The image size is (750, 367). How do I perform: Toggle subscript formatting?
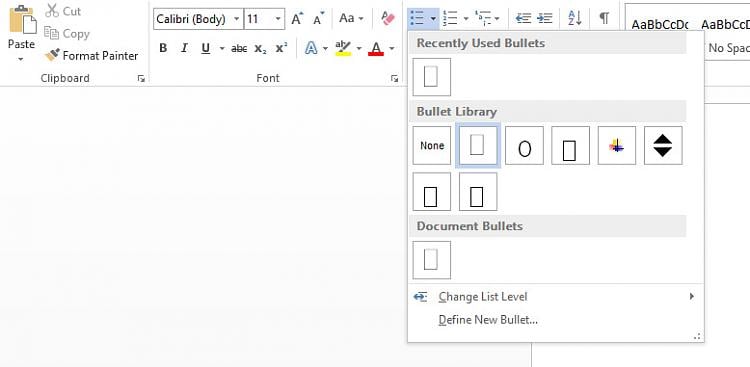pyautogui.click(x=260, y=48)
